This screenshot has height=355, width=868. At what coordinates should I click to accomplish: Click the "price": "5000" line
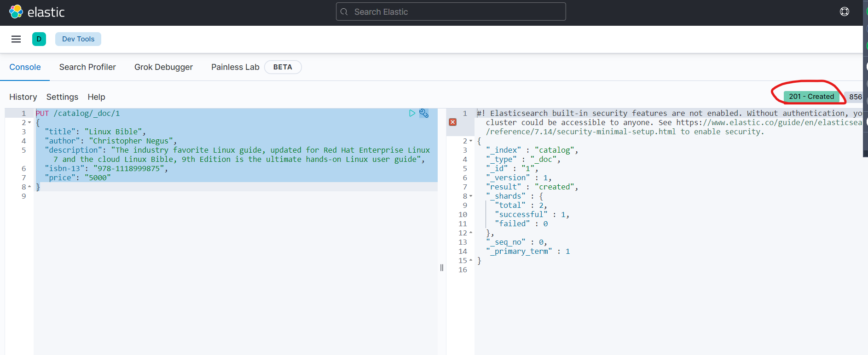click(x=78, y=177)
